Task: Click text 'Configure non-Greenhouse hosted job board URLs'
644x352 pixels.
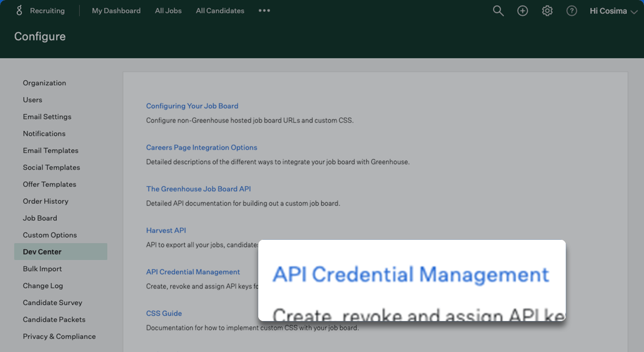Action: tap(222, 120)
